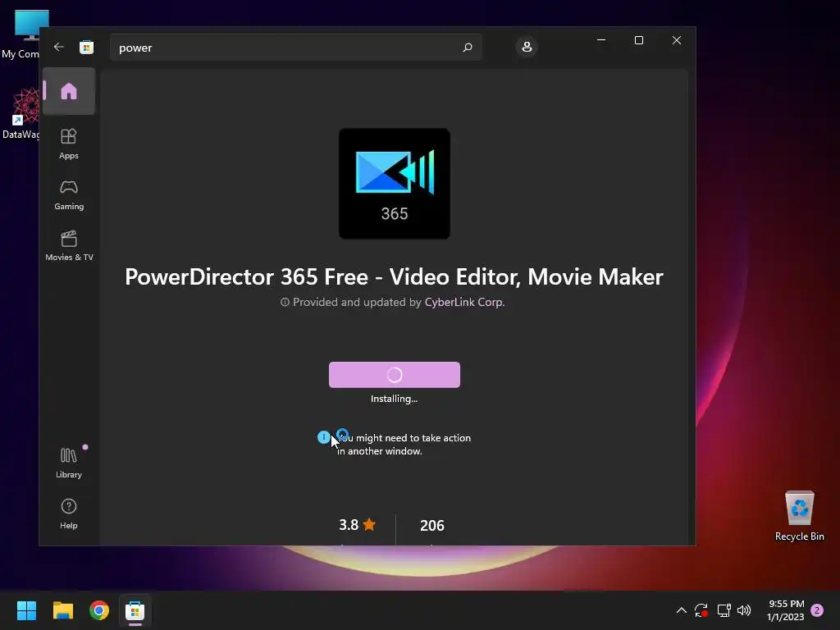Click the search box containing 'power'
Image resolution: width=840 pixels, height=630 pixels.
(295, 48)
